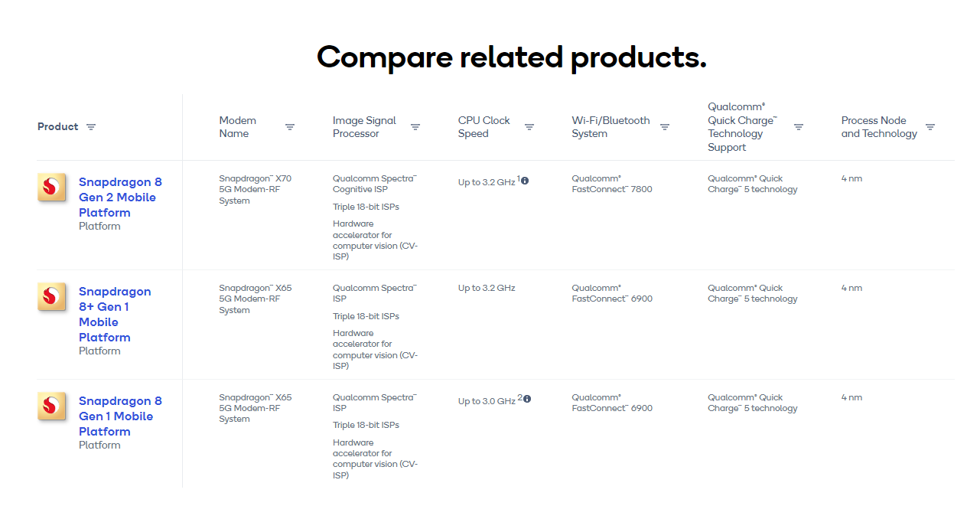Open filter icon for Image Signal Processor
The width and height of the screenshot is (980, 506).
415,127
